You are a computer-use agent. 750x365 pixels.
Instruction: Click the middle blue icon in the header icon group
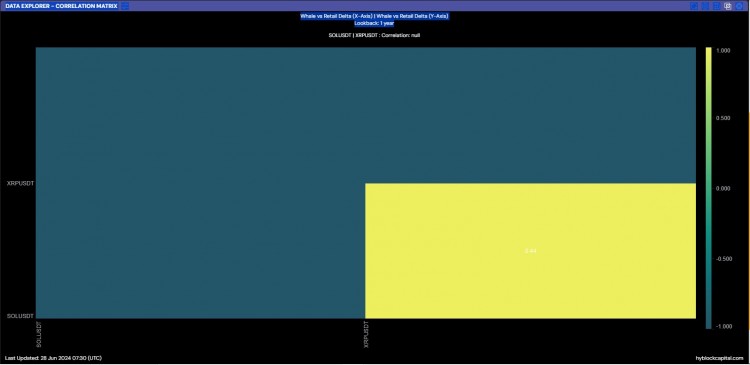pyautogui.click(x=705, y=6)
